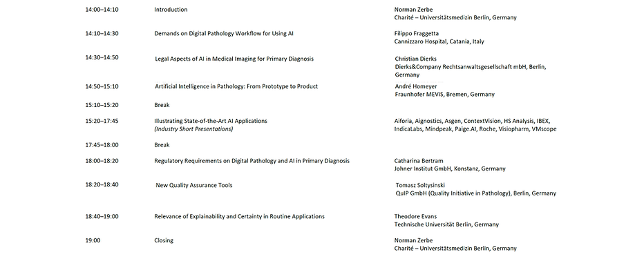Screen dimensions: 644x259
Task: Click the Charité affiliation in the Closing row
Action: point(455,249)
